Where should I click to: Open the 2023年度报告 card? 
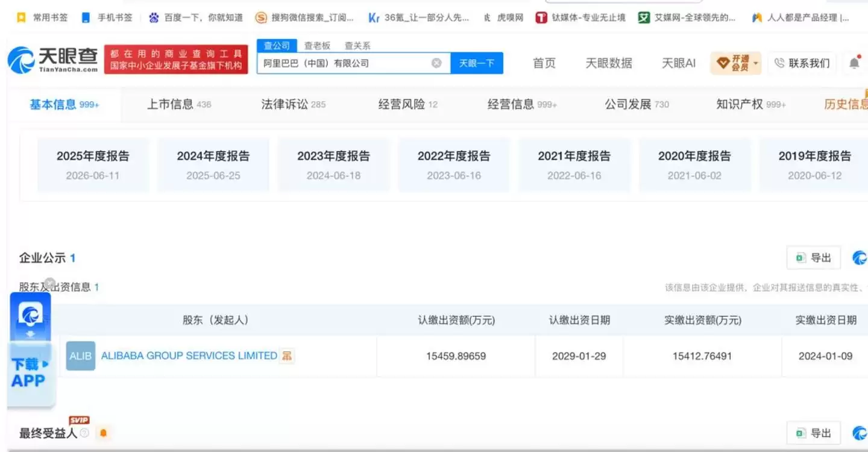tap(333, 165)
